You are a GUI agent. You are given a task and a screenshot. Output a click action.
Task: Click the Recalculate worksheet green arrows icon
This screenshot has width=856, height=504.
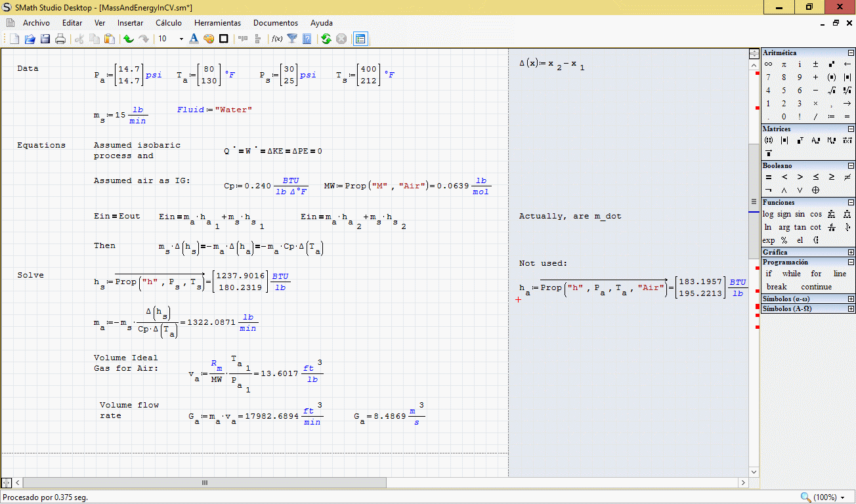coord(326,39)
